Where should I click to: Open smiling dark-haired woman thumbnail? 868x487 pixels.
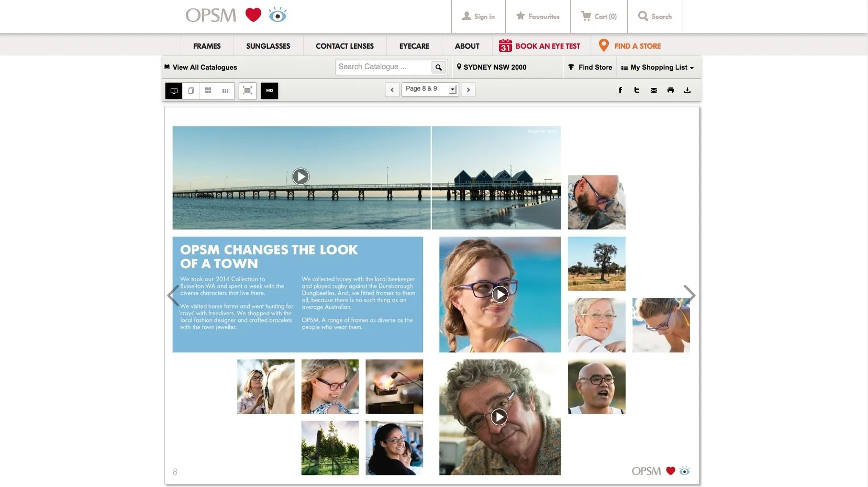click(x=394, y=448)
